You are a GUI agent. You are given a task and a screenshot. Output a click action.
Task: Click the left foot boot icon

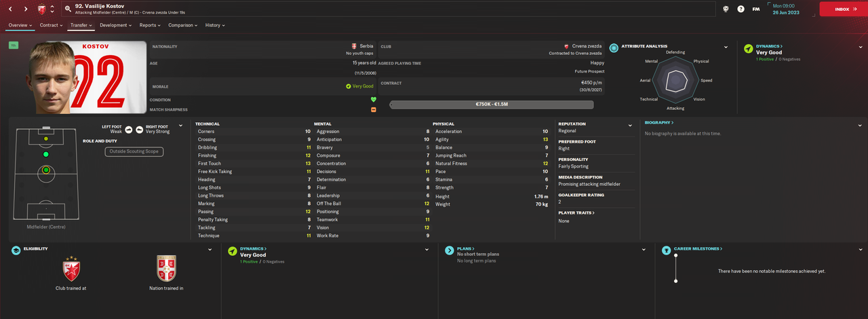point(128,129)
